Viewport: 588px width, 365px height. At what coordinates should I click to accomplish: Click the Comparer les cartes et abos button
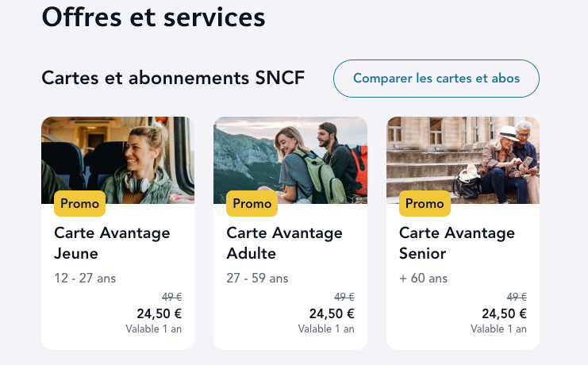click(436, 79)
